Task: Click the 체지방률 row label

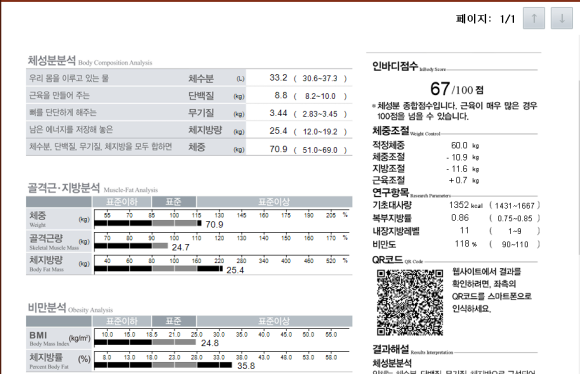Action: [x=46, y=357]
